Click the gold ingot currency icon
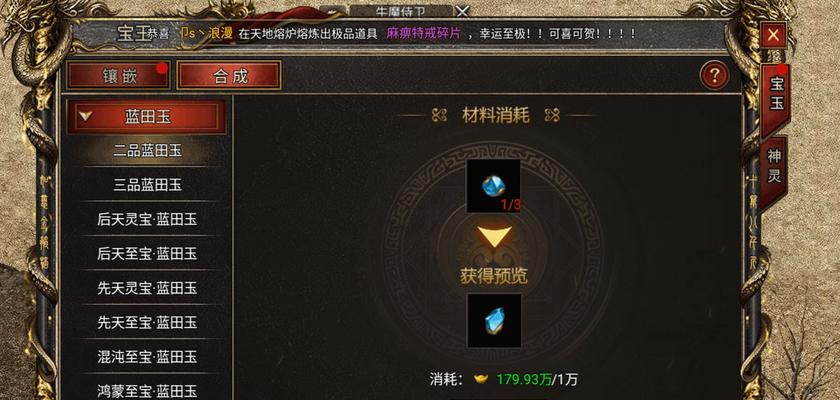 pyautogui.click(x=481, y=380)
